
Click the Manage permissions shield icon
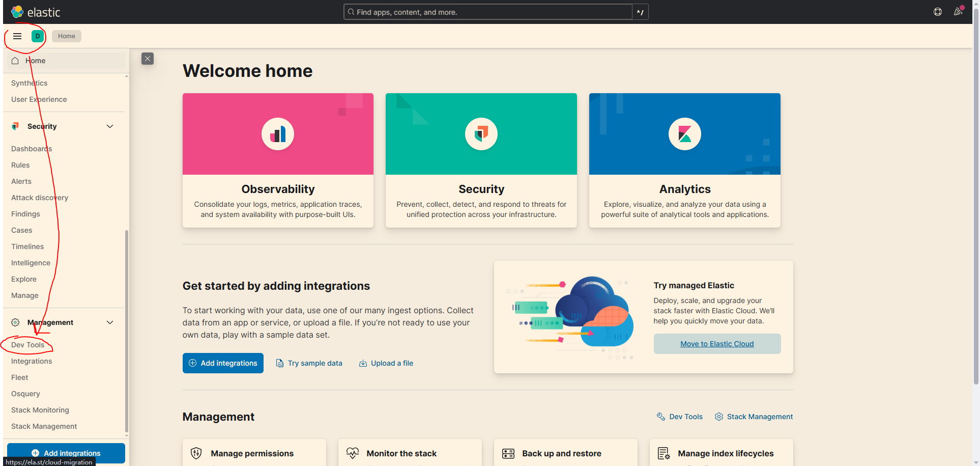coord(196,453)
